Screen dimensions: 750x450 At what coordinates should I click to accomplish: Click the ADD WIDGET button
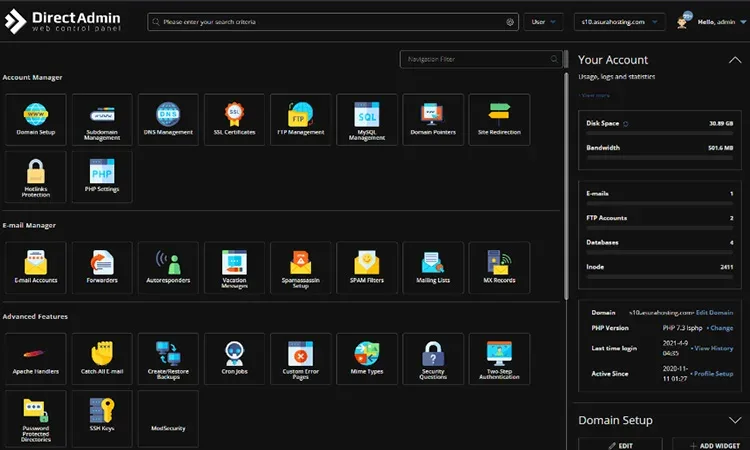(x=711, y=445)
